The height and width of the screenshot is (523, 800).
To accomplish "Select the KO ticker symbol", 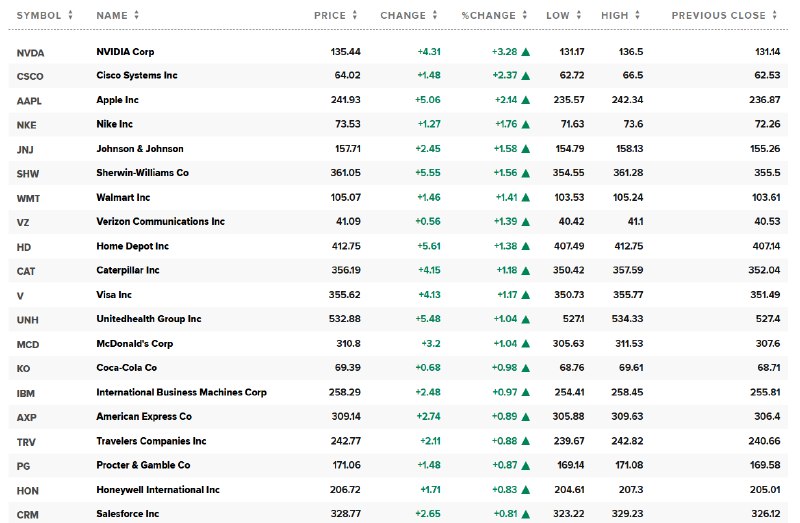I will point(23,368).
